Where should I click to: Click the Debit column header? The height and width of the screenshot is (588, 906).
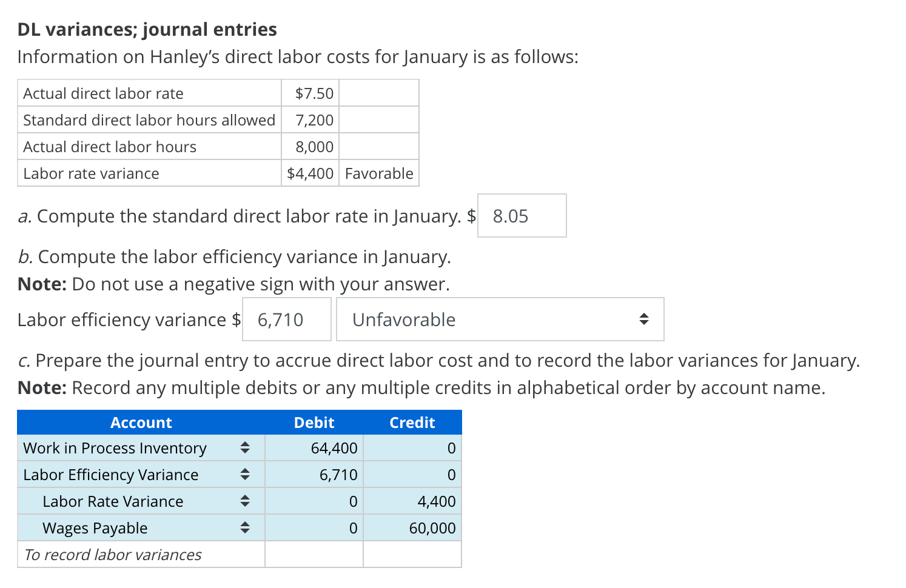[313, 422]
